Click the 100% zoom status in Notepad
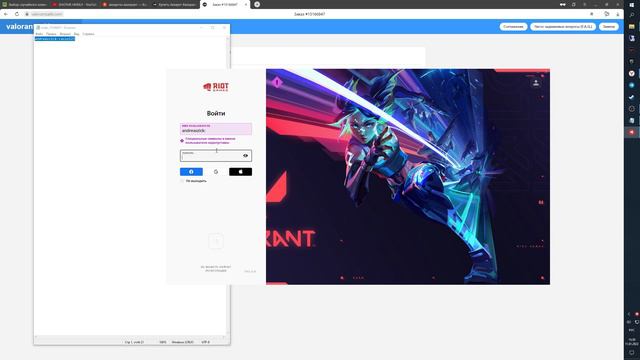Image resolution: width=640 pixels, height=360 pixels. pyautogui.click(x=163, y=342)
